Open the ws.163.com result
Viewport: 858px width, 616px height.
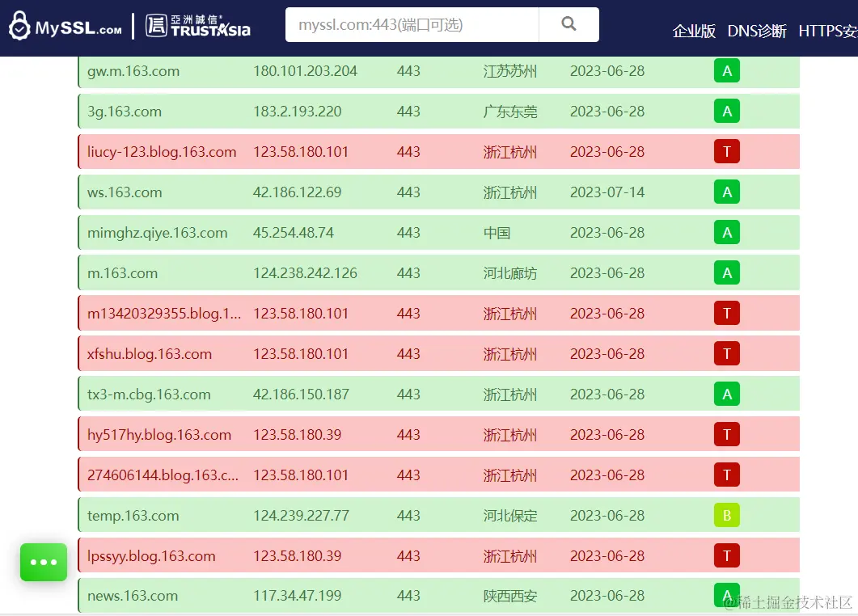point(125,192)
